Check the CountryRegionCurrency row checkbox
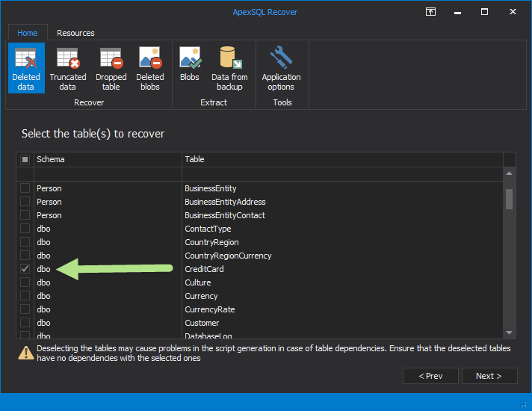 click(25, 256)
